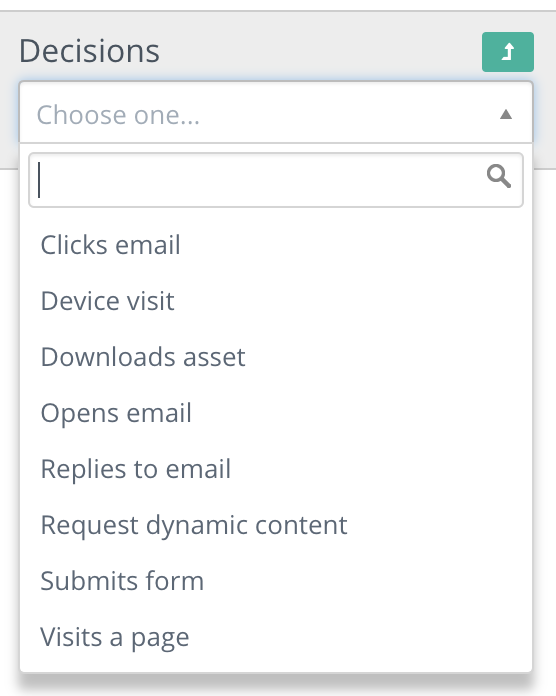Screen dimensions: 556x696
Task: Collapse the dropdown using the triangle arrow
Action: pyautogui.click(x=506, y=115)
